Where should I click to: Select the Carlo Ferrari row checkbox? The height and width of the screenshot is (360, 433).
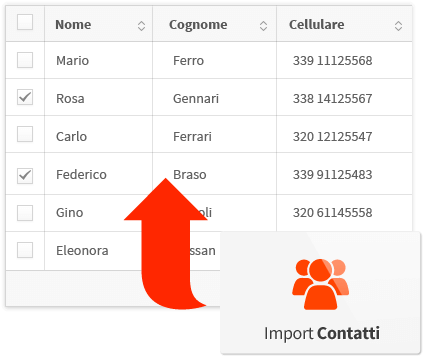click(25, 134)
